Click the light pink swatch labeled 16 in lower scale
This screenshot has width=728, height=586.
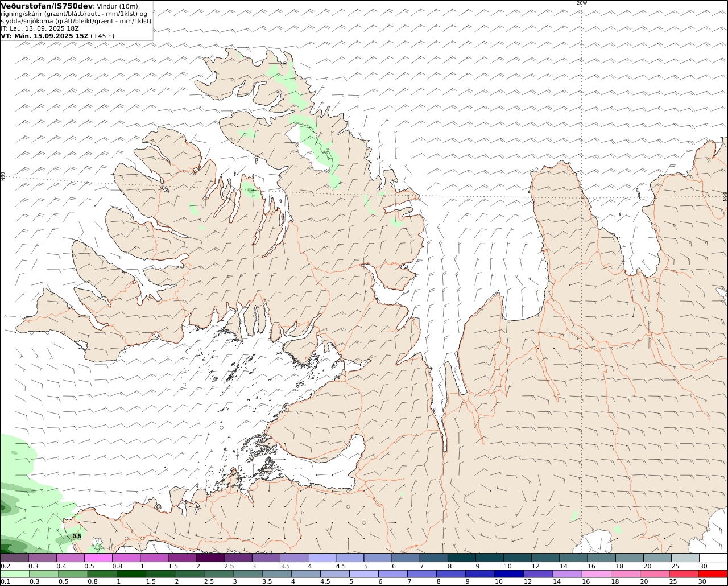[x=597, y=574]
